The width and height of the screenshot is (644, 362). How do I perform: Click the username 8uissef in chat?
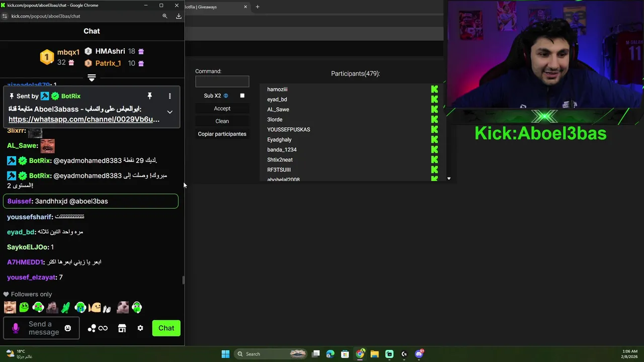click(x=20, y=201)
